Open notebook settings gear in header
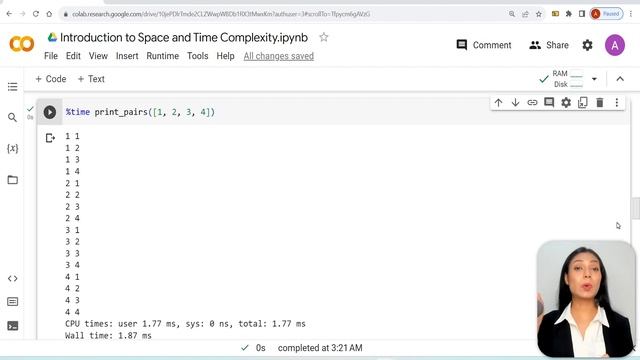The height and width of the screenshot is (360, 640). click(587, 45)
